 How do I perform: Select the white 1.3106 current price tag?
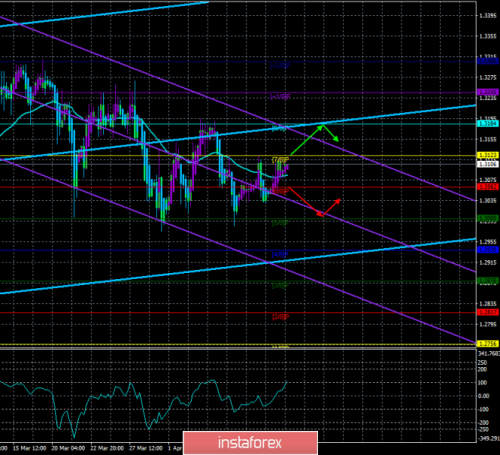(x=488, y=164)
